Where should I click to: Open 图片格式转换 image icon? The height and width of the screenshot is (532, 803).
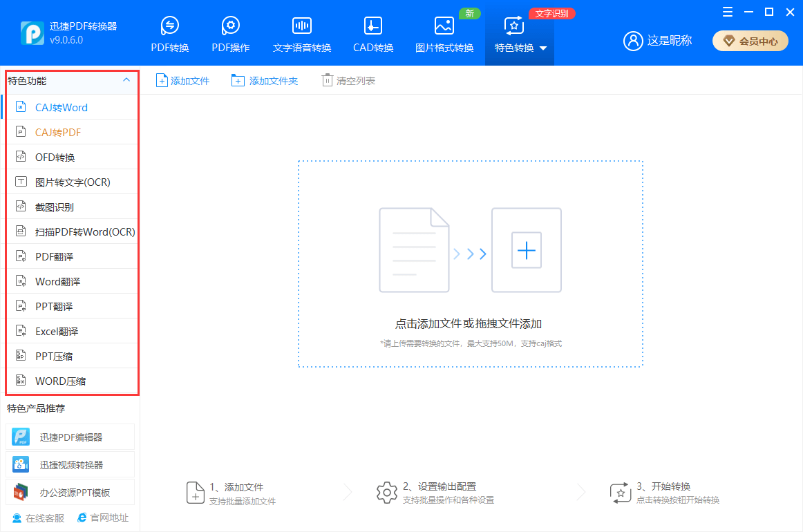(444, 26)
